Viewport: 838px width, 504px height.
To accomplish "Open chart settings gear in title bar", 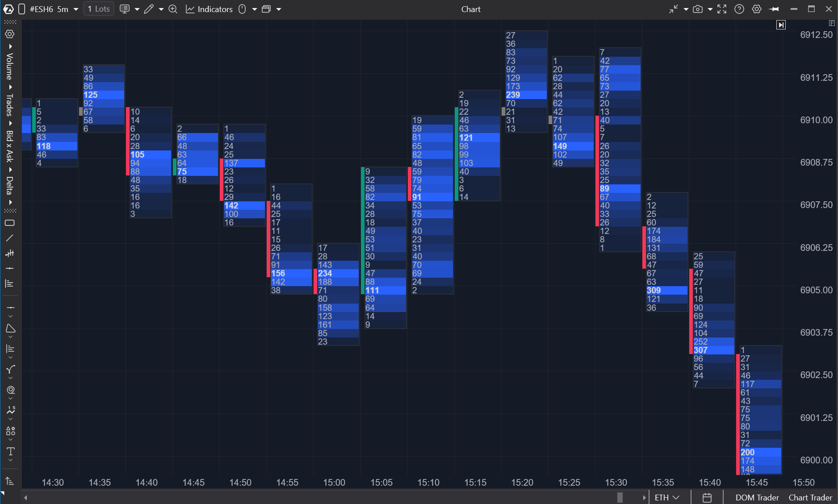I will [x=756, y=9].
